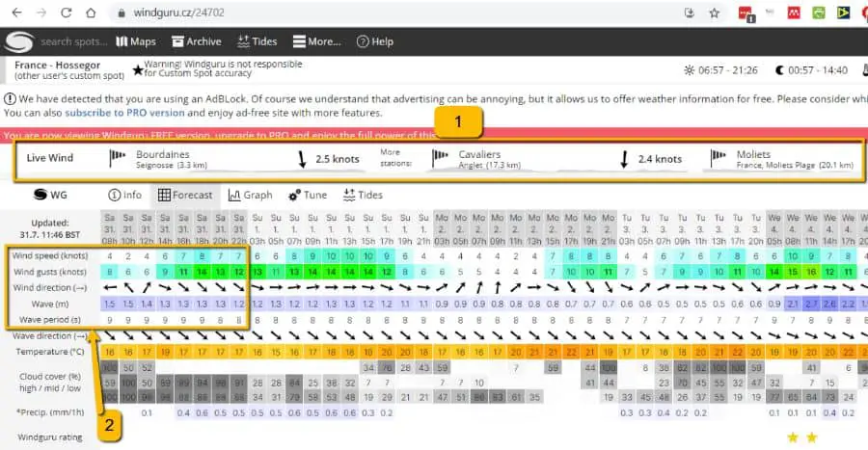The image size is (868, 450).
Task: Open the Help menu
Action: coord(375,41)
